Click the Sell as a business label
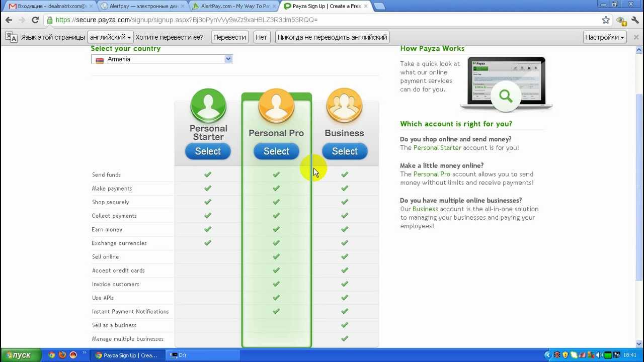 click(x=114, y=325)
